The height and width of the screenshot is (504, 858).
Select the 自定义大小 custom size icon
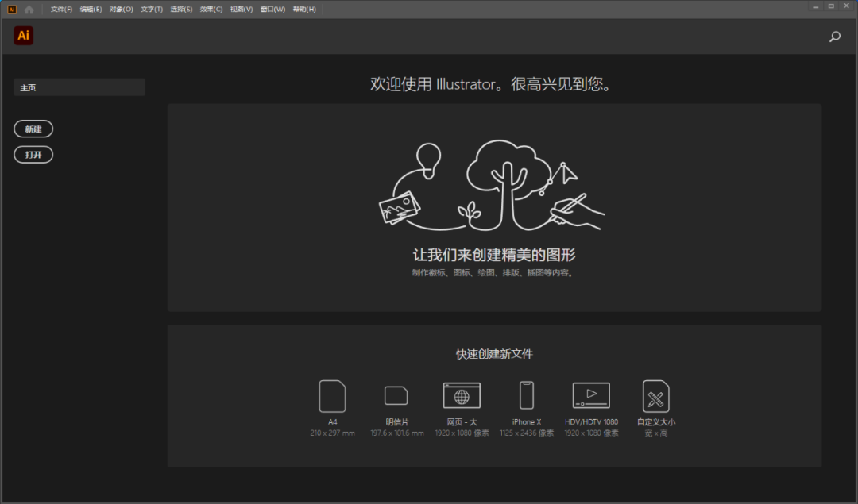[x=655, y=396]
